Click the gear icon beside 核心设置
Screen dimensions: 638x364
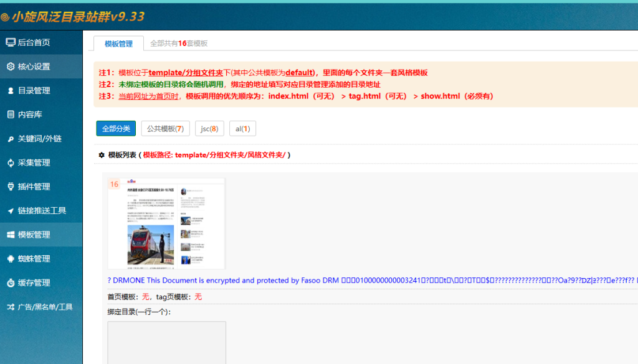(11, 67)
